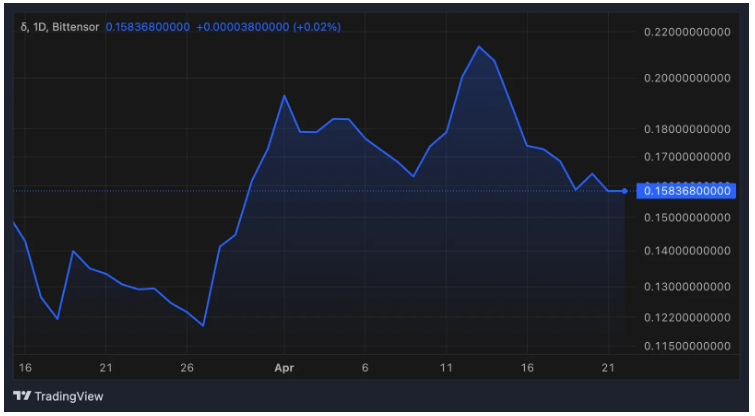Click the 0.13000000000 price axis label

click(688, 287)
